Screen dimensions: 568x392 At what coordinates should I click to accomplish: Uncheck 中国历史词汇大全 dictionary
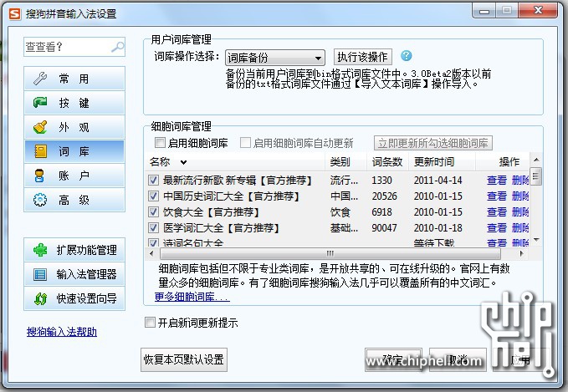pos(153,196)
